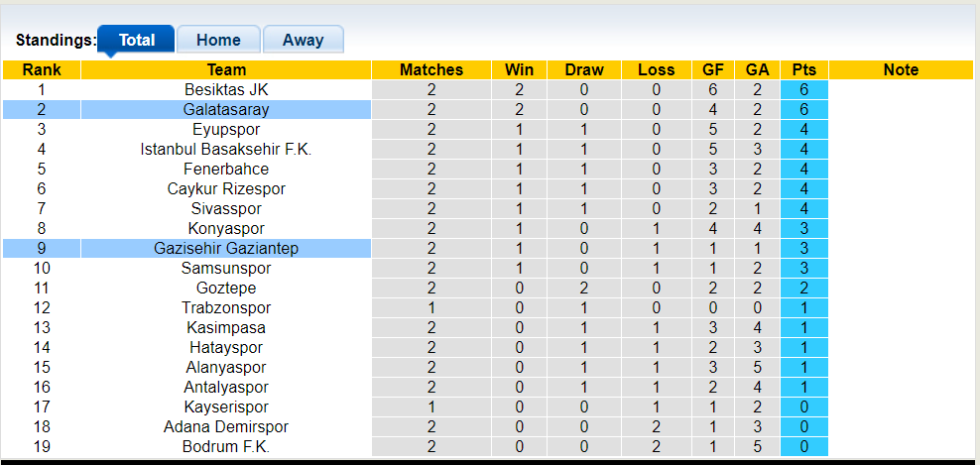Click the Team column header

pyautogui.click(x=226, y=69)
